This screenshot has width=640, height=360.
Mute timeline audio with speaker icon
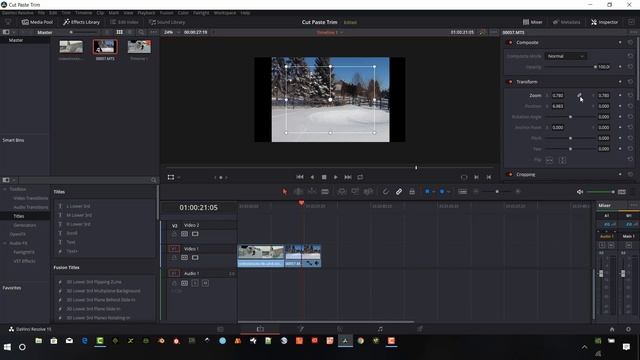[580, 191]
